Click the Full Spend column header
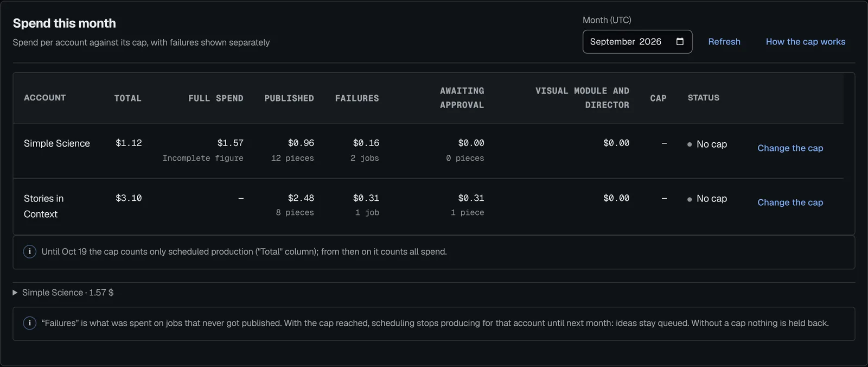The image size is (868, 367). (216, 98)
